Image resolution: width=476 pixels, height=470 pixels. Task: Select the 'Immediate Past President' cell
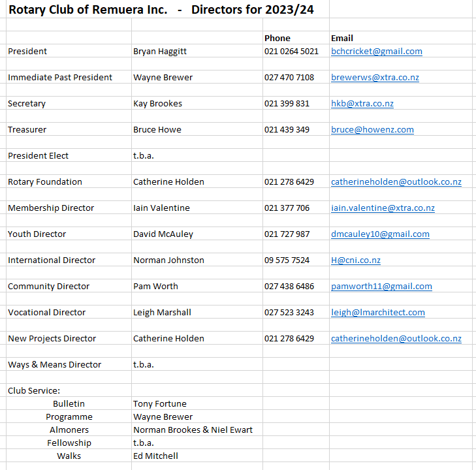click(69, 78)
